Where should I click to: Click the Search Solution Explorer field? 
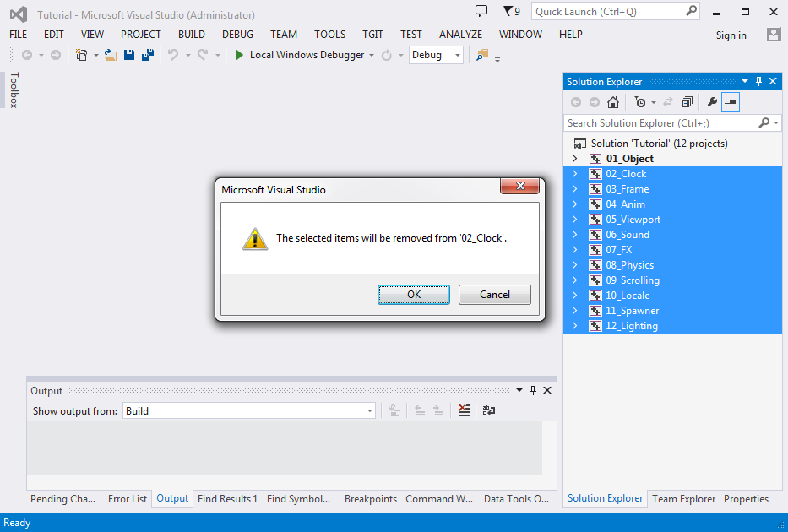point(661,123)
